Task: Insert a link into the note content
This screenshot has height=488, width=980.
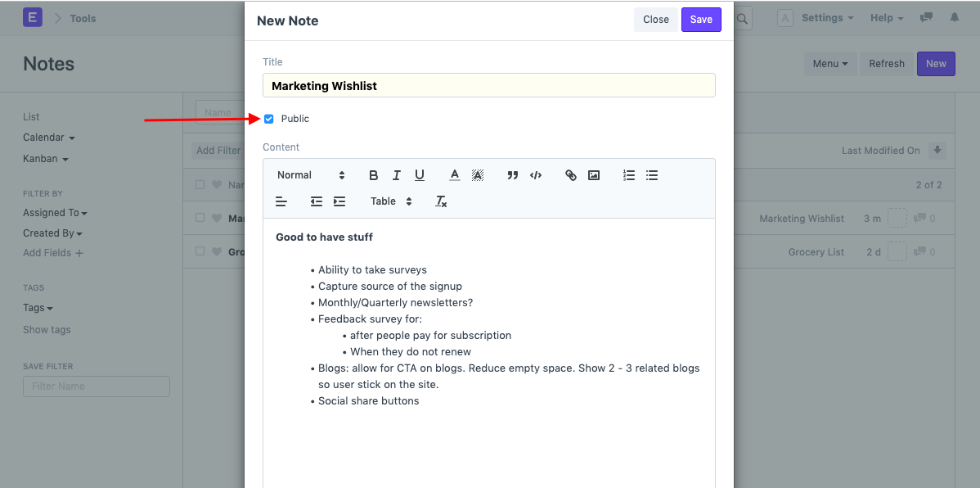Action: pyautogui.click(x=570, y=174)
